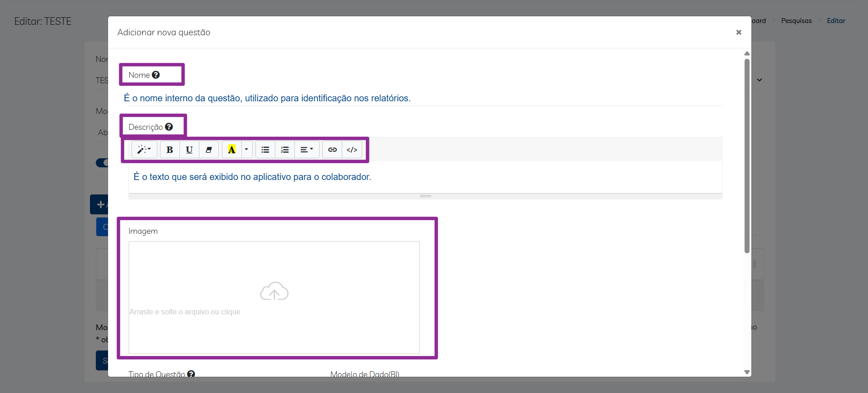Click the eraser remove-format icon
This screenshot has width=868, height=393.
[209, 150]
